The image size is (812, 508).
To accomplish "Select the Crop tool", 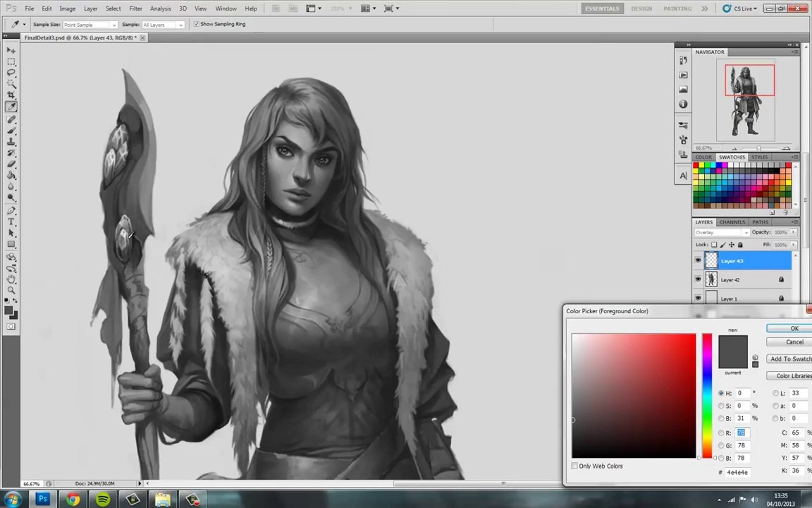I will pyautogui.click(x=11, y=95).
